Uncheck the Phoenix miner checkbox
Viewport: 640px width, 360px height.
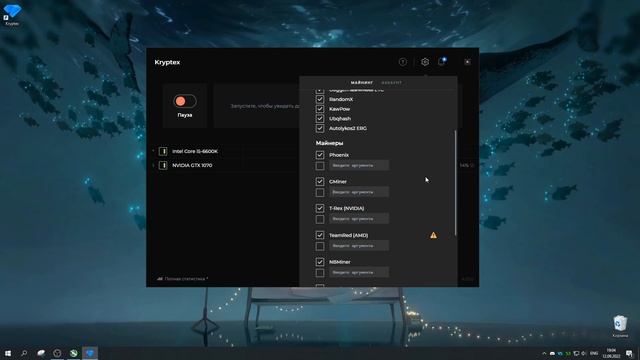[320, 155]
